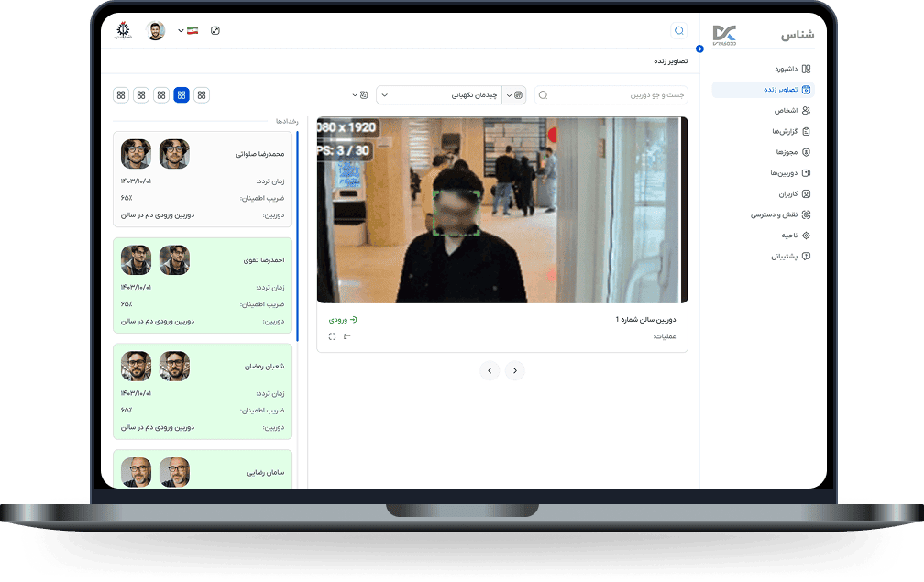Toggle the active blue grid layout button
This screenshot has height=582, width=924.
[181, 94]
